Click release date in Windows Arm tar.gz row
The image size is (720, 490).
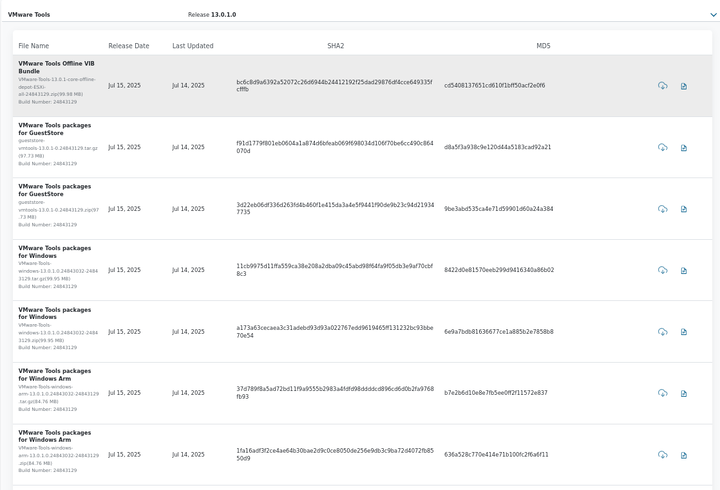[x=124, y=393]
